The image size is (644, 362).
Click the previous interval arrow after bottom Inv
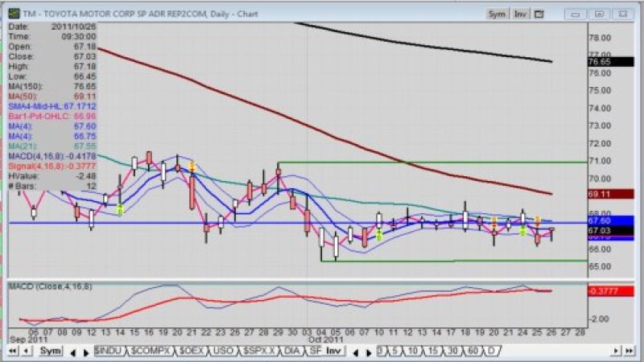coord(356,352)
